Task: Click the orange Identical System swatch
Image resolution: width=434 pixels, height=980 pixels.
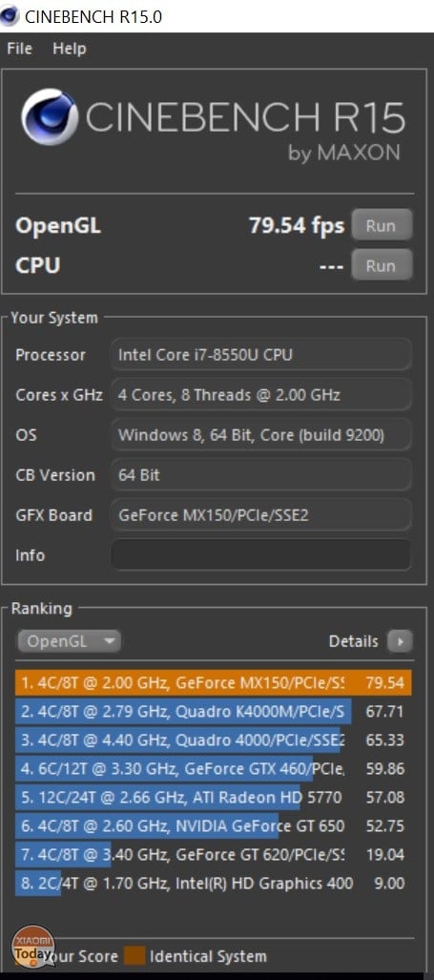Action: [134, 955]
